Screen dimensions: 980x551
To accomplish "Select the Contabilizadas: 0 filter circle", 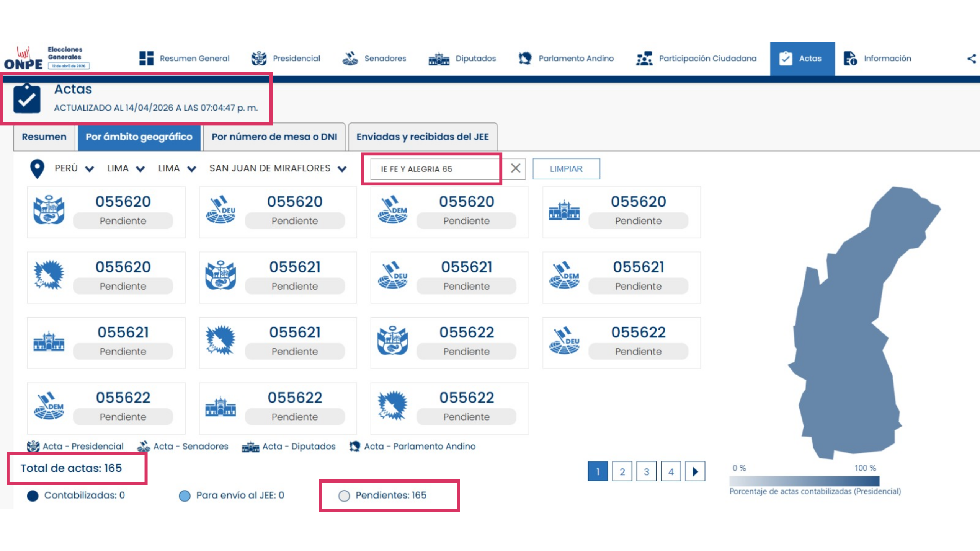I will click(33, 496).
